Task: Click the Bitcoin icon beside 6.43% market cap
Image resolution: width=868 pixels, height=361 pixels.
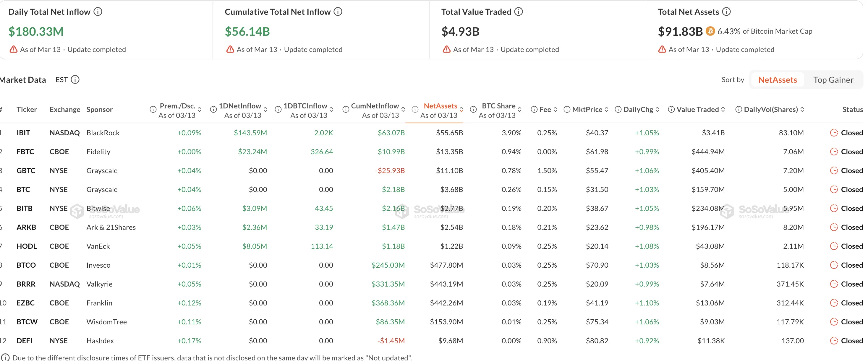Action: point(710,31)
